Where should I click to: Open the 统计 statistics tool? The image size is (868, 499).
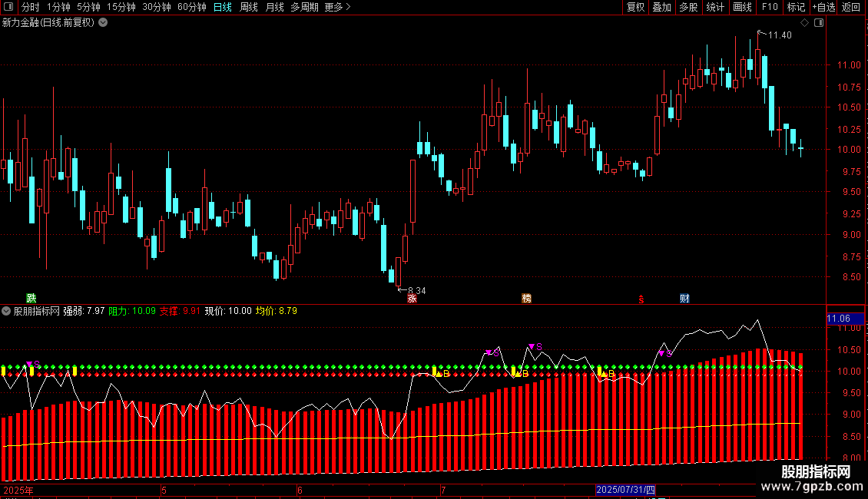pyautogui.click(x=714, y=7)
